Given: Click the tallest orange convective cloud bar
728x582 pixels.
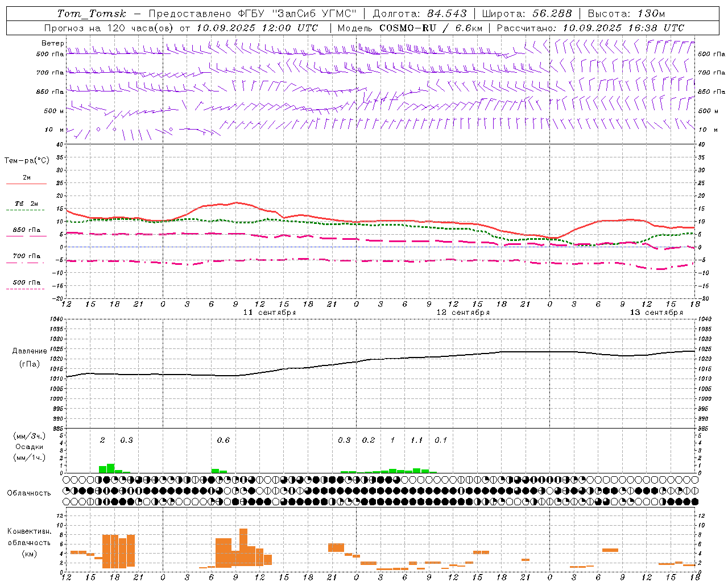Looking at the screenshot, I should [243, 548].
